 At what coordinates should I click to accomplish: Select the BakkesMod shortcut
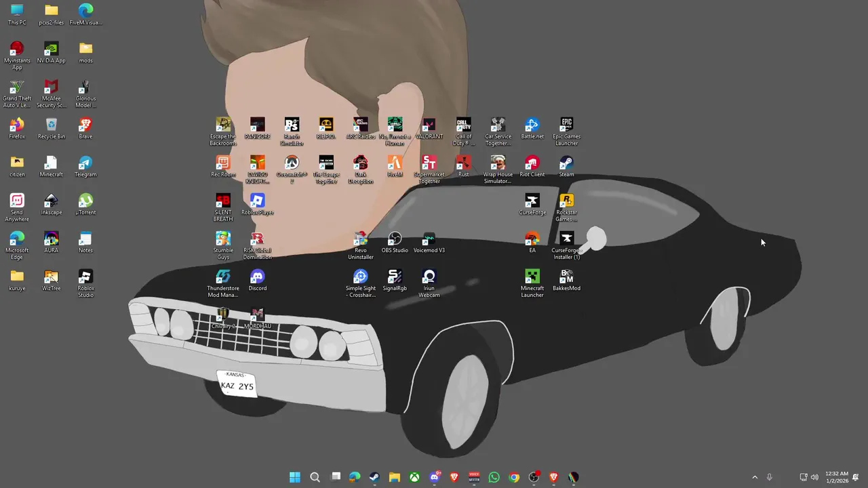pos(566,280)
